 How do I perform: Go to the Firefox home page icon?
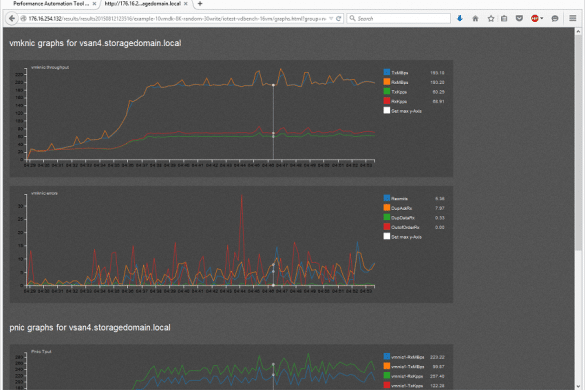coord(475,18)
